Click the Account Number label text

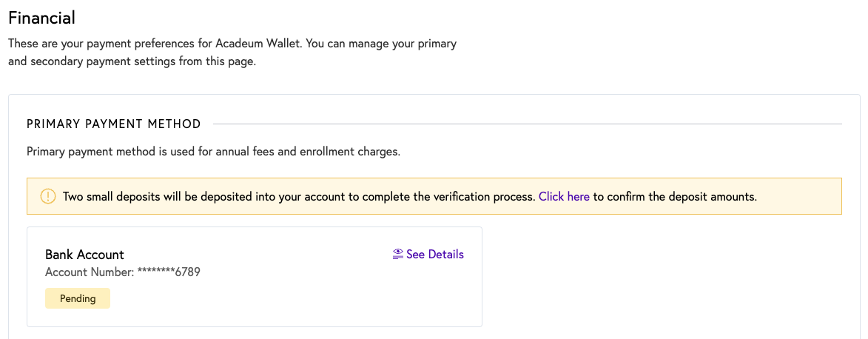pos(90,272)
